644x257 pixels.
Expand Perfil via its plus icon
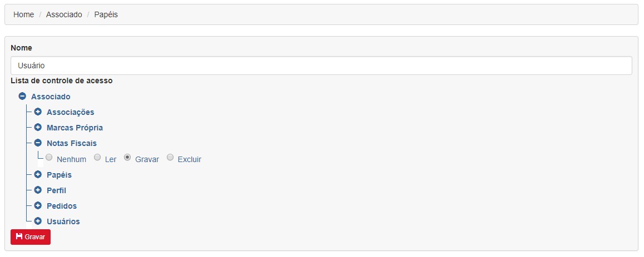click(x=38, y=190)
